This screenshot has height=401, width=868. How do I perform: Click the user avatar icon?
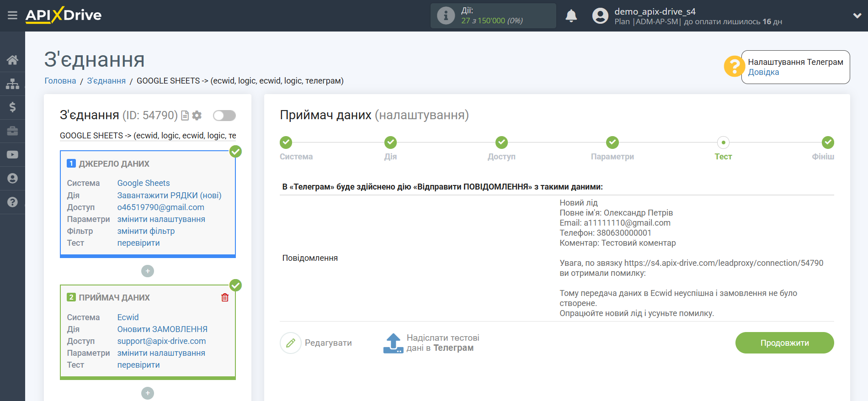(x=600, y=16)
